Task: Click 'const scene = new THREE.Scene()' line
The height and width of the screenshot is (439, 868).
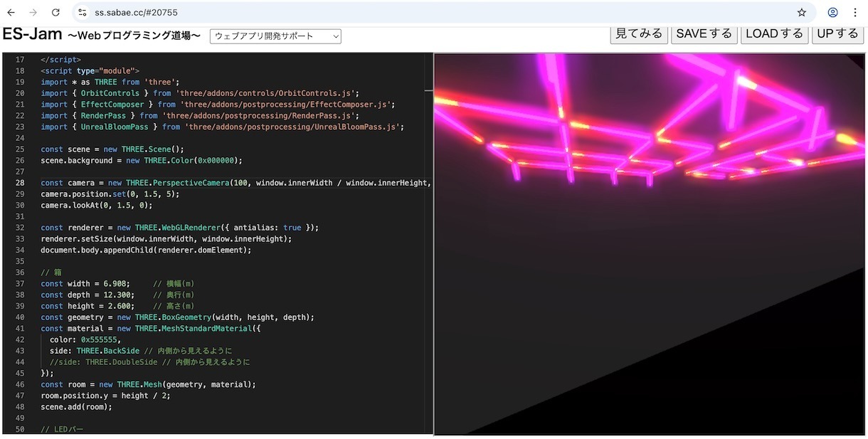Action: point(112,149)
